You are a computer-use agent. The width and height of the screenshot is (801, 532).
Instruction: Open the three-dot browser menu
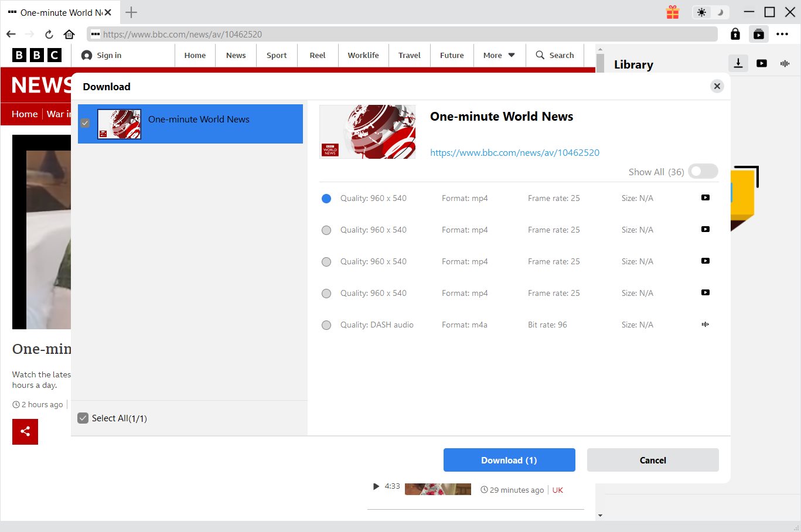(x=782, y=35)
